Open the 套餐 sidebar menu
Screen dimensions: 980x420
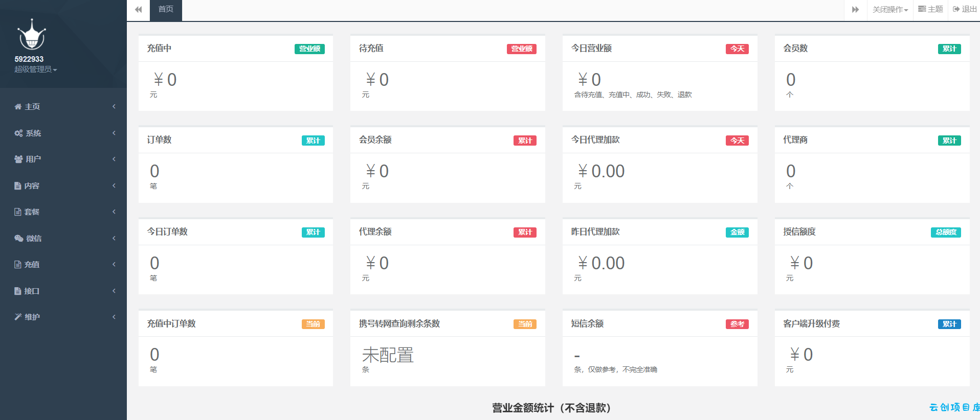pos(63,212)
